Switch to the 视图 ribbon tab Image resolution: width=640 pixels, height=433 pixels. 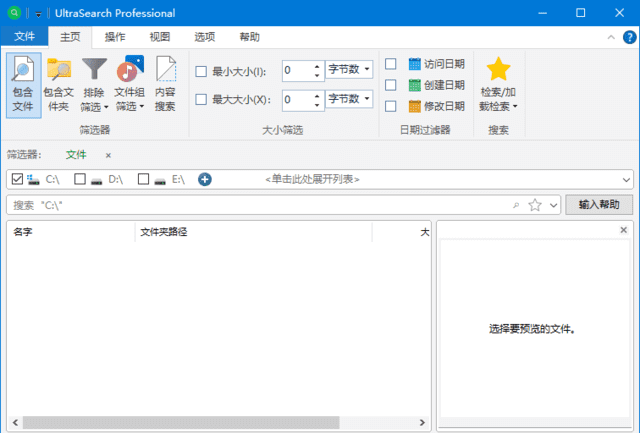pyautogui.click(x=160, y=37)
